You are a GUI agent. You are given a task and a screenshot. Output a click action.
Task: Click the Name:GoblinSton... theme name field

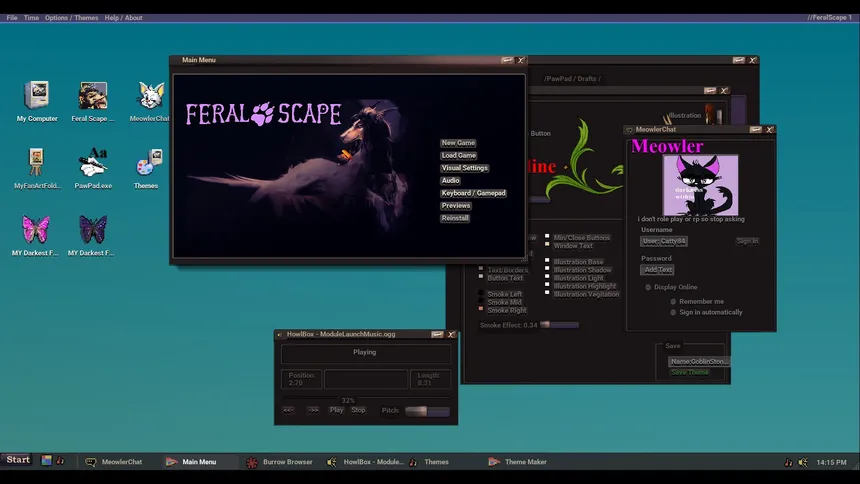point(699,362)
